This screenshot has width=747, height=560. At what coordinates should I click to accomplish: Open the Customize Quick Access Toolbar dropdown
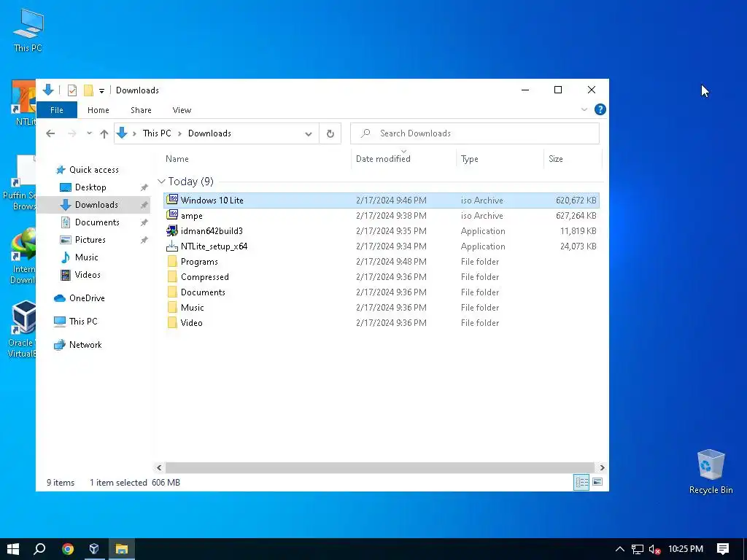click(101, 90)
